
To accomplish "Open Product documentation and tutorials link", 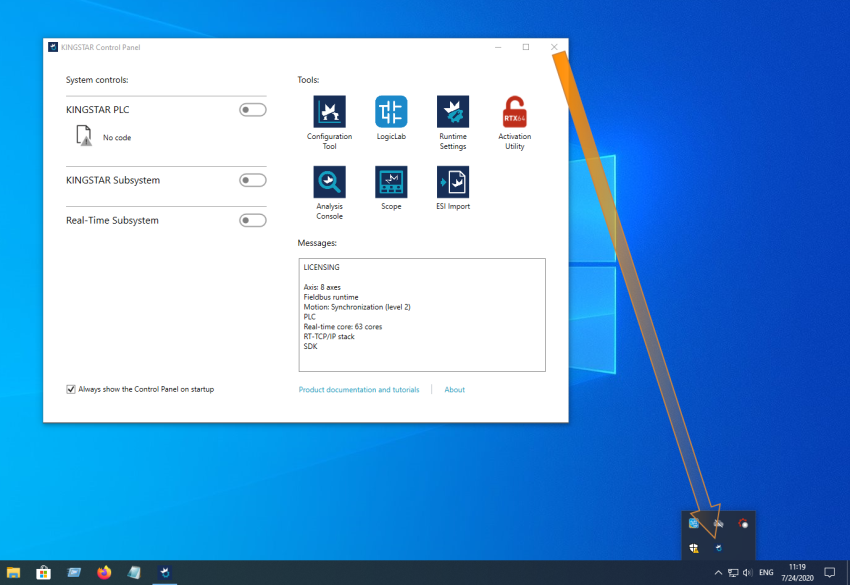I will [x=359, y=390].
